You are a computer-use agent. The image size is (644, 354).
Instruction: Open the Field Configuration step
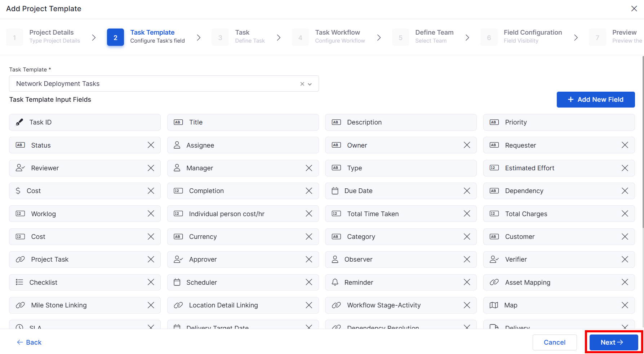tap(532, 37)
